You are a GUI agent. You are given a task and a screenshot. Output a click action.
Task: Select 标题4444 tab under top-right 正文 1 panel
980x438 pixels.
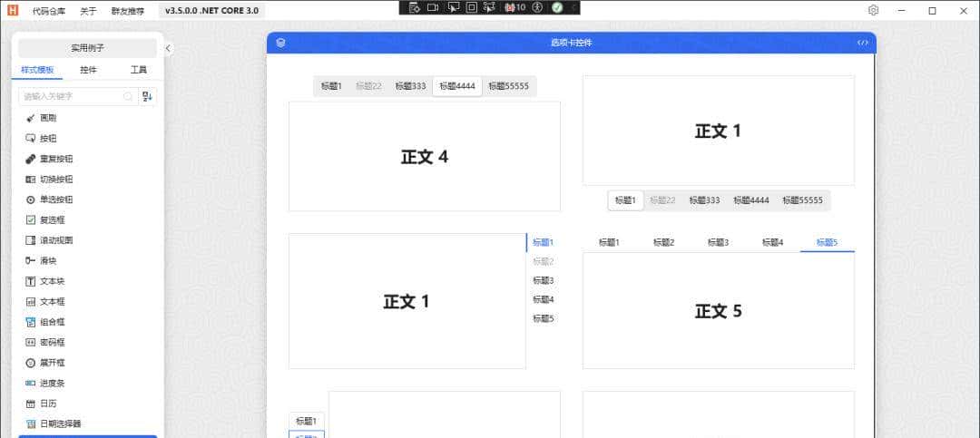[750, 200]
